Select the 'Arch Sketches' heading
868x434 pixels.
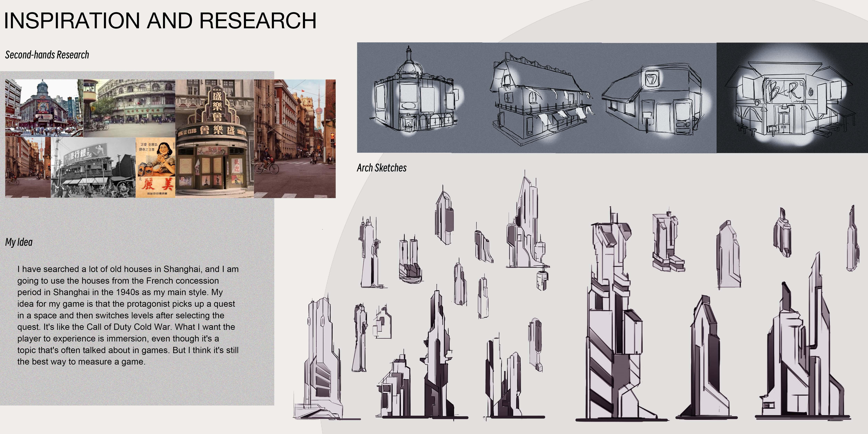tap(381, 168)
